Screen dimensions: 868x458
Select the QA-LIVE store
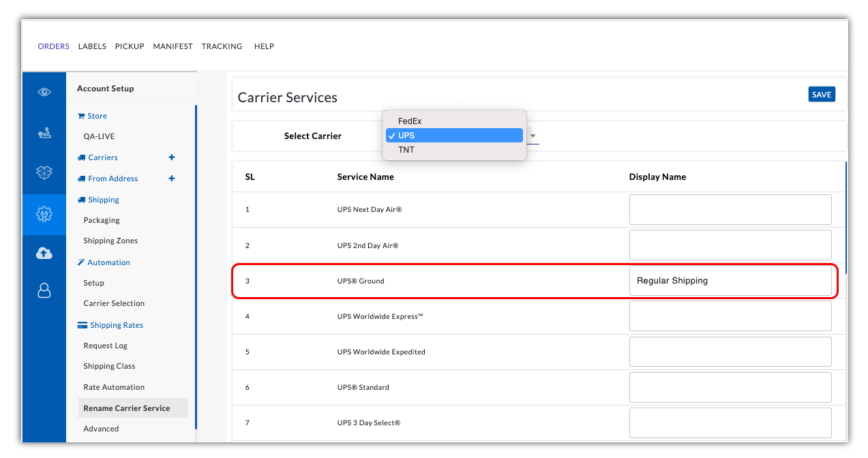99,136
